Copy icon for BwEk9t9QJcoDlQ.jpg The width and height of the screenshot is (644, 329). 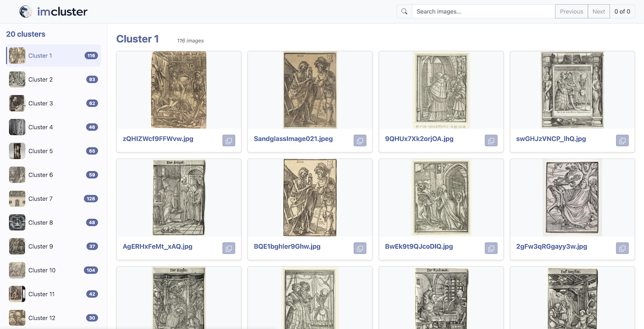(x=491, y=248)
